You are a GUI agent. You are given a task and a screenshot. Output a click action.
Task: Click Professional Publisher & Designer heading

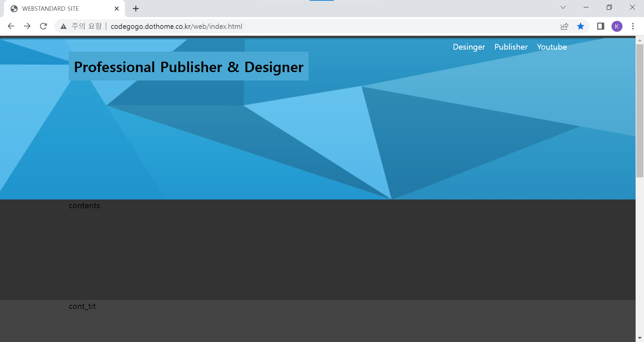pos(189,67)
